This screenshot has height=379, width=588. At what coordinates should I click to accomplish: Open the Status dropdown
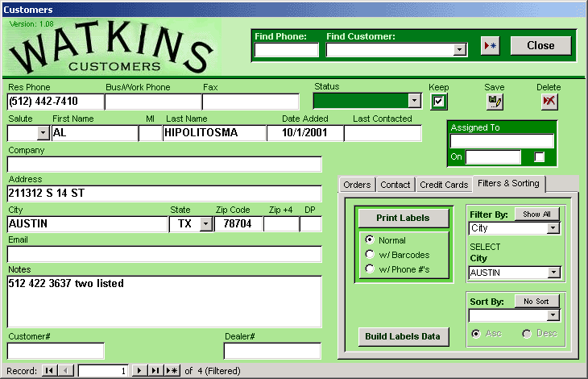coord(414,101)
